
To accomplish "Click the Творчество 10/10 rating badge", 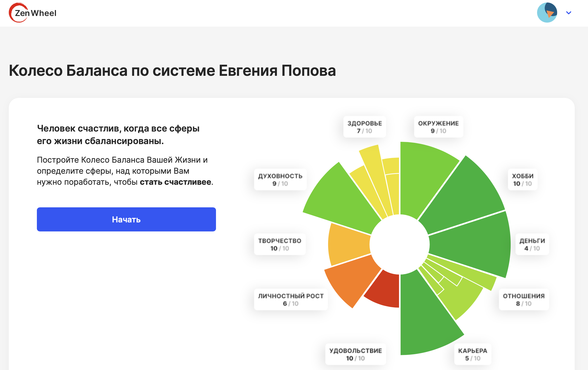I will pos(280,244).
